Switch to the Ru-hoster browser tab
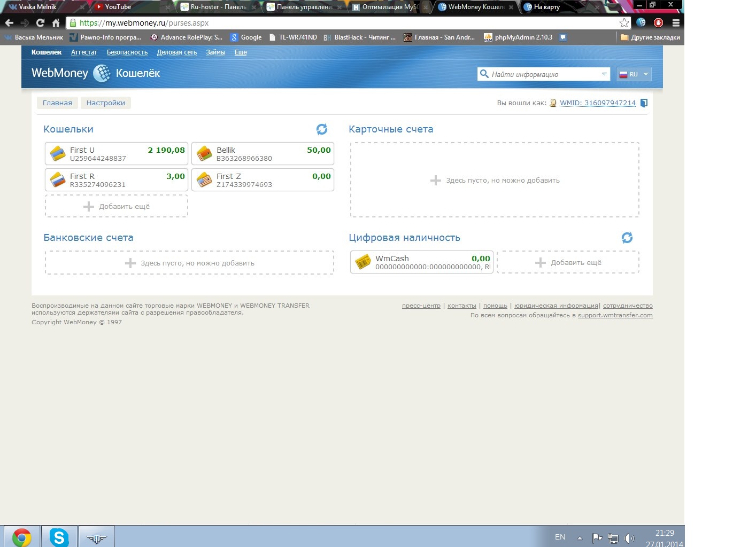The width and height of the screenshot is (756, 547). pos(218,7)
